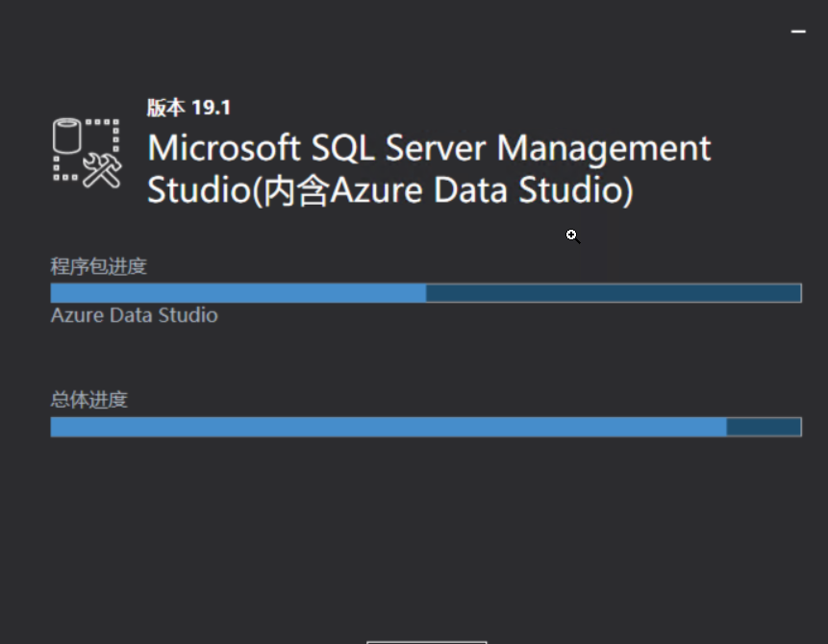
Task: Click the Microsoft SQL Server Management title line
Action: coord(429,148)
